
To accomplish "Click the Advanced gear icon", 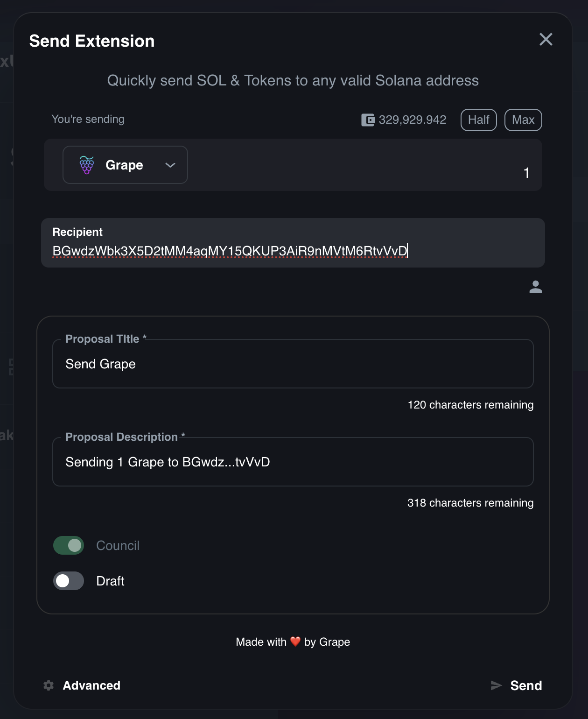I will [x=49, y=685].
